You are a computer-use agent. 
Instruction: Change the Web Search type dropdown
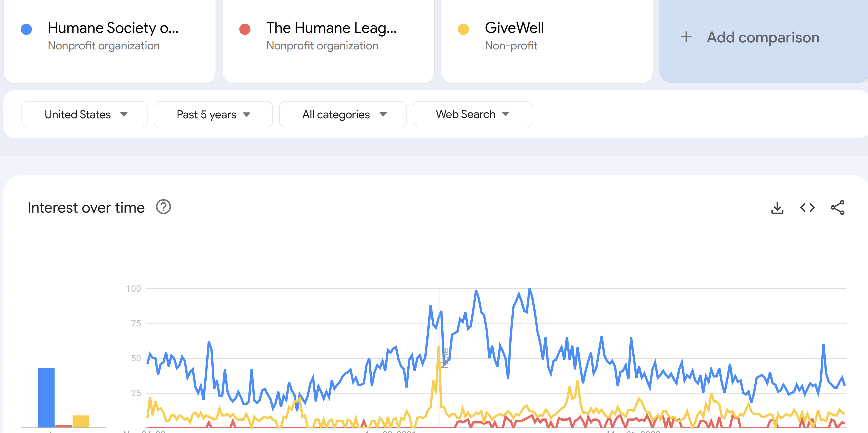(472, 114)
